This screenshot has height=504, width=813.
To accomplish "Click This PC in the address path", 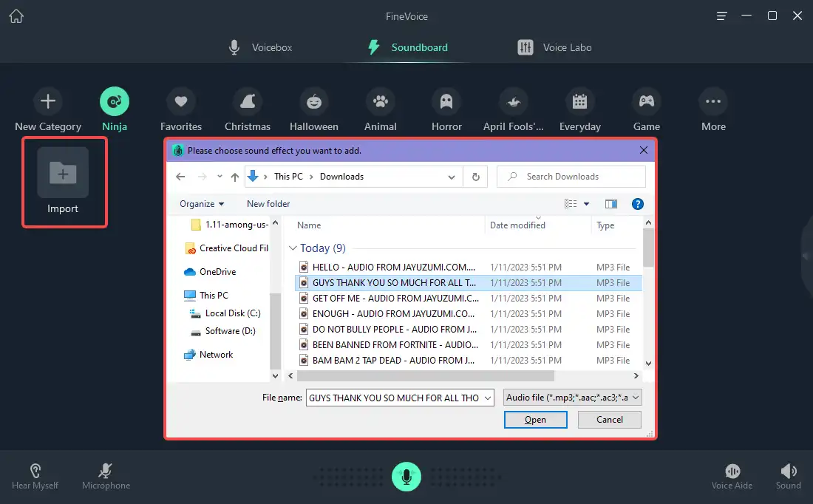I will 288,177.
